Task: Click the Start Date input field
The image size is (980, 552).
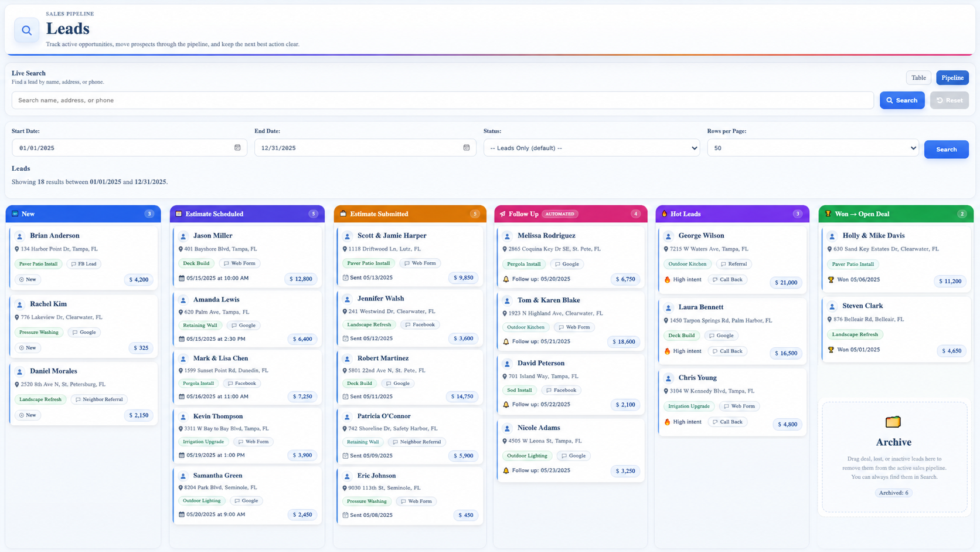Action: pos(130,148)
